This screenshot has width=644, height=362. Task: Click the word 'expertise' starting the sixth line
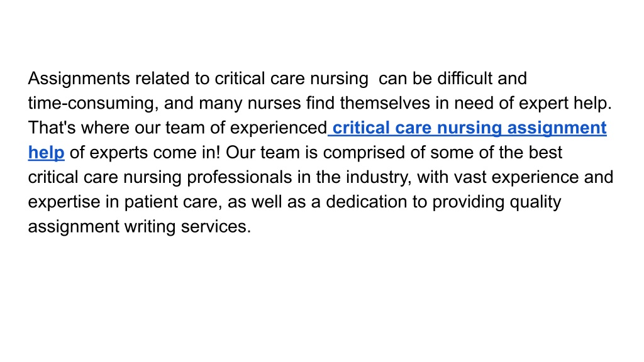[64, 202]
